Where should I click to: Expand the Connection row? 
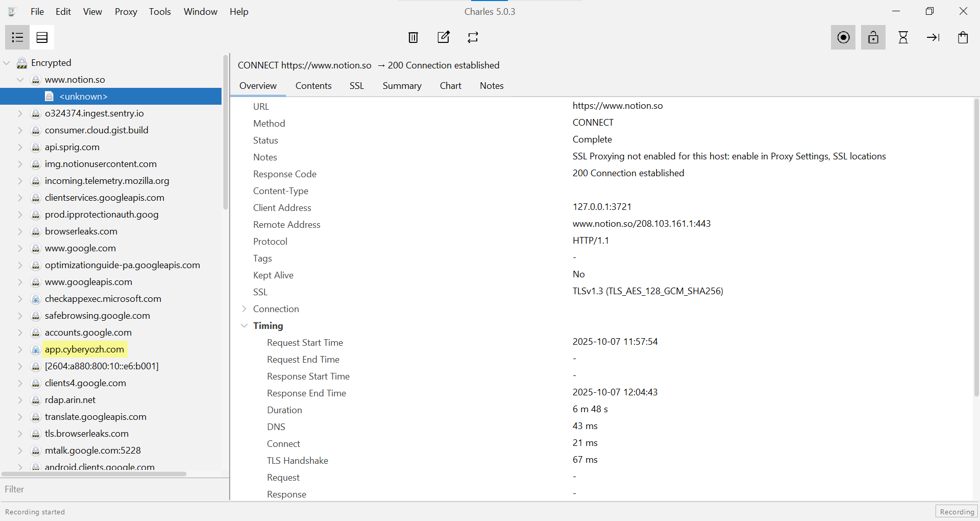(x=244, y=309)
